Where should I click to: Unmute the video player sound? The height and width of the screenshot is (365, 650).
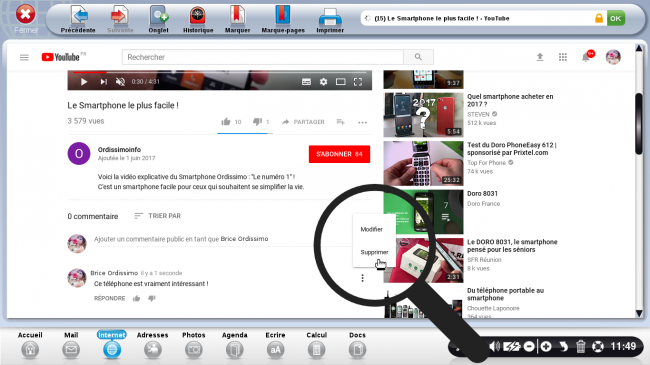(120, 82)
